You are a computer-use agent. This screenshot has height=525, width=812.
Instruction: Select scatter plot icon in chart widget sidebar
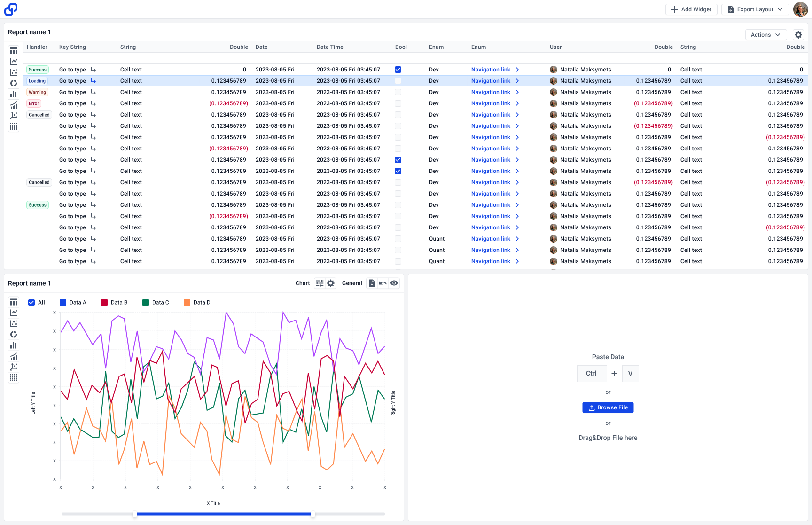tap(14, 324)
